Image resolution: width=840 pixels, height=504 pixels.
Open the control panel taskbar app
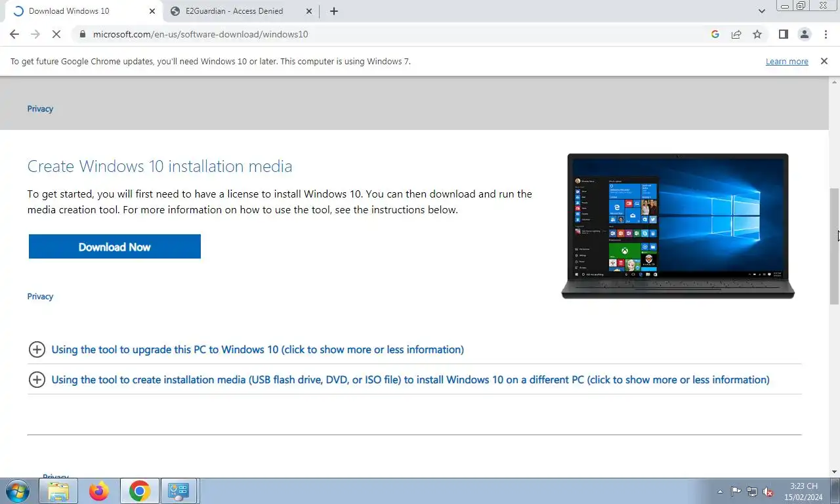click(x=179, y=491)
